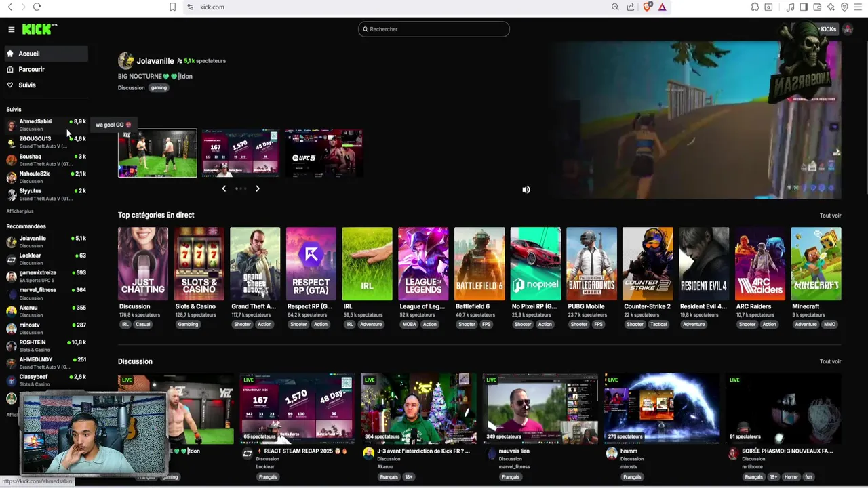Reload the kick.com page
This screenshot has height=488, width=868.
point(37,7)
